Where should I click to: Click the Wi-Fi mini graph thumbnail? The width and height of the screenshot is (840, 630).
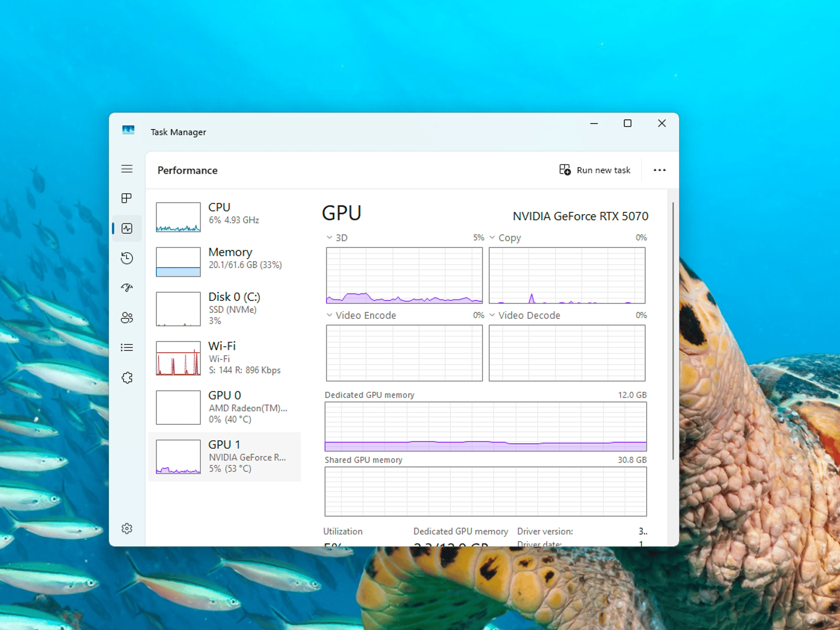coord(178,358)
